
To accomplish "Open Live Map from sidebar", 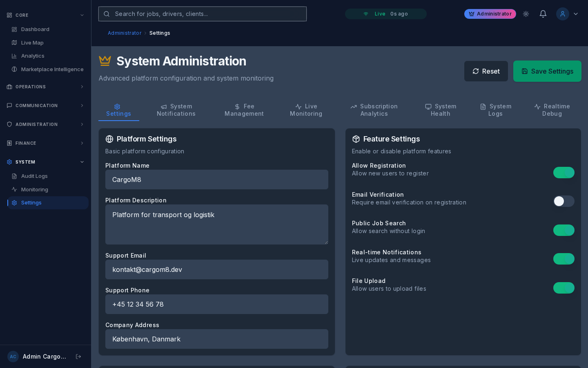I will pyautogui.click(x=32, y=43).
